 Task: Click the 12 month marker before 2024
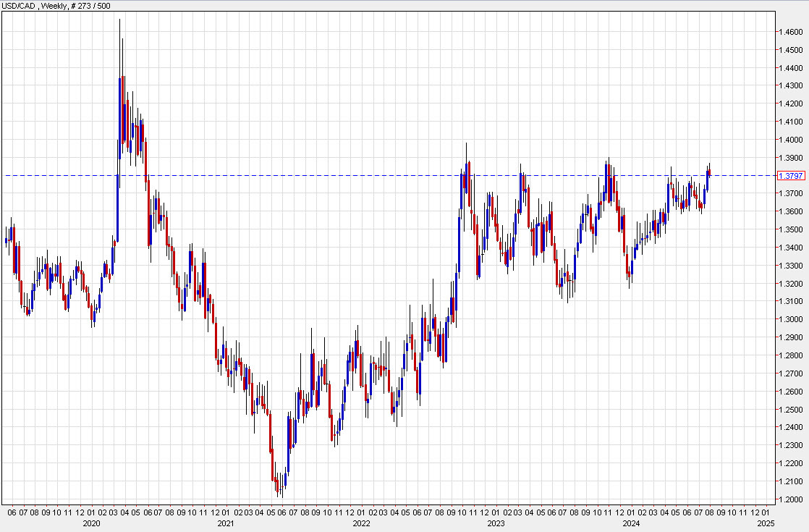[x=621, y=513]
